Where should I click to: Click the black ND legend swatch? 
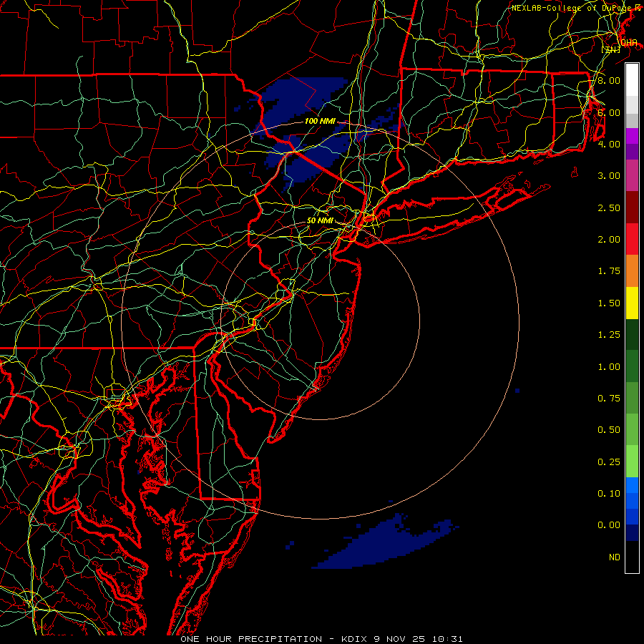(x=632, y=557)
